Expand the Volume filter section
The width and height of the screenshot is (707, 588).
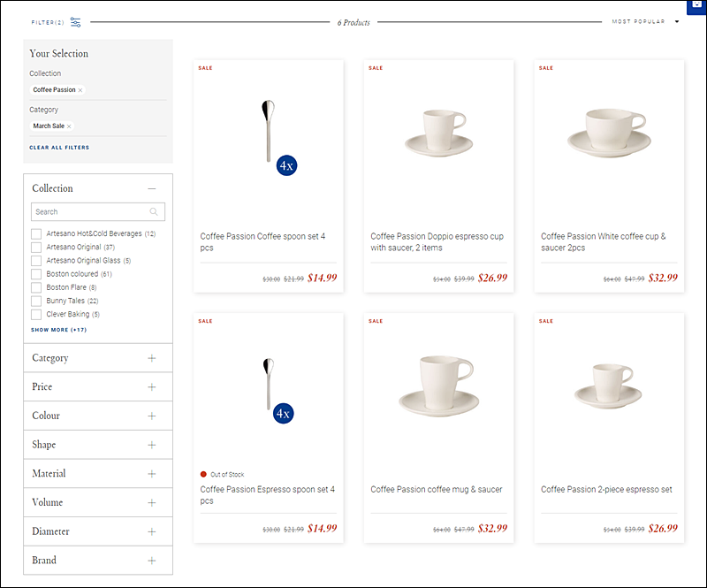tap(152, 503)
